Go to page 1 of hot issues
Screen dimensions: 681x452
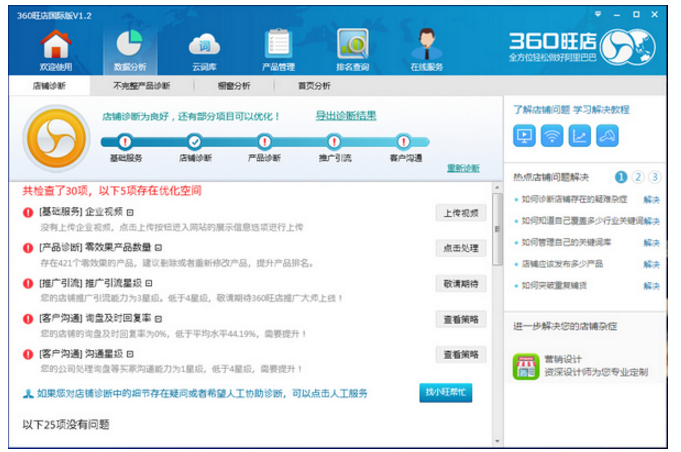click(x=621, y=177)
